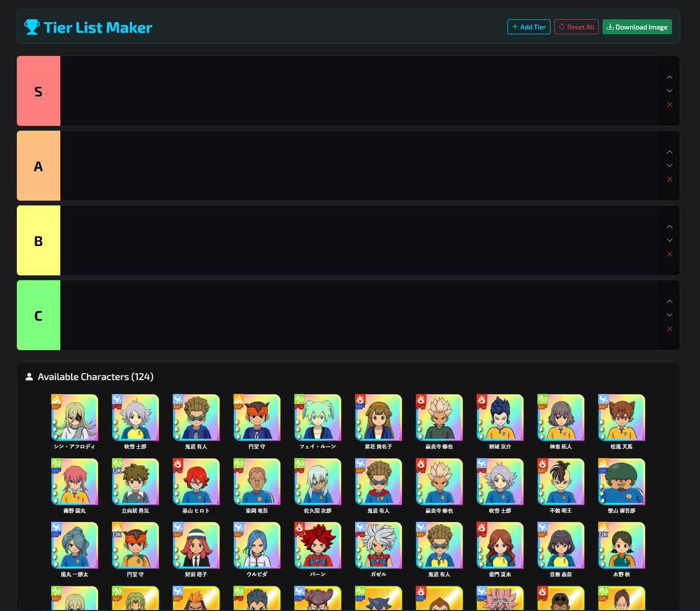This screenshot has height=611, width=700.
Task: Move the S tier down
Action: [x=670, y=91]
